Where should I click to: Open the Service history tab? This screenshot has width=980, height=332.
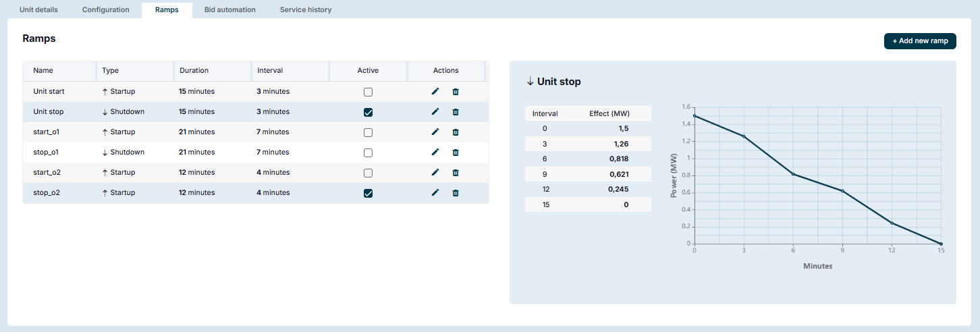coord(306,10)
